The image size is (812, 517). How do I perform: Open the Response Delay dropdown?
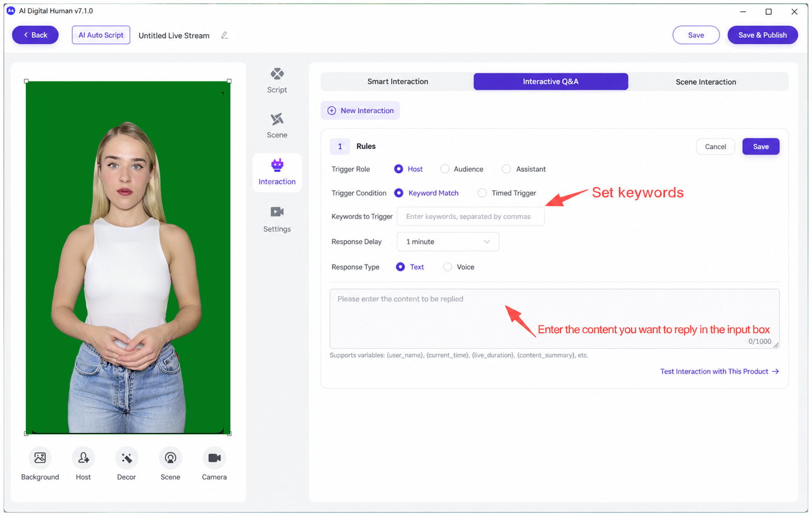(x=448, y=242)
